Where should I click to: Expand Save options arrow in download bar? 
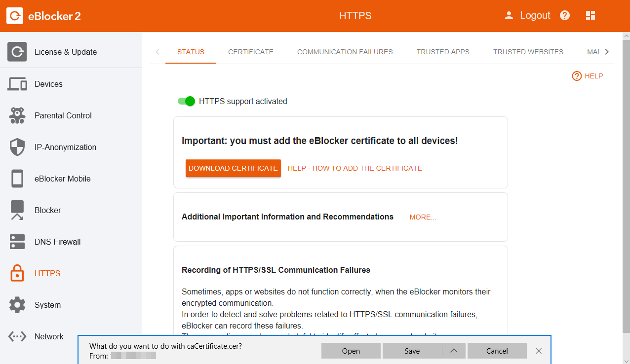454,351
